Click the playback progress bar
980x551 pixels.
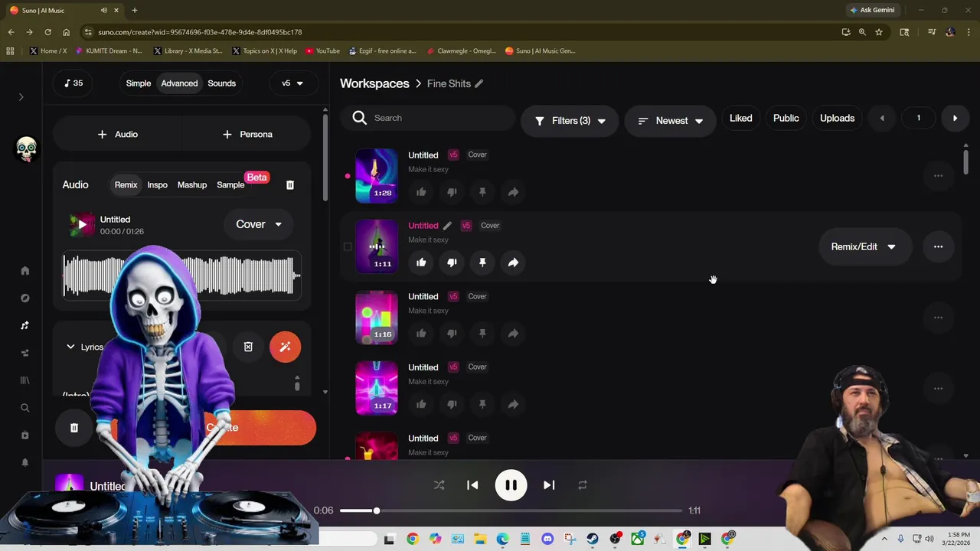pyautogui.click(x=511, y=510)
